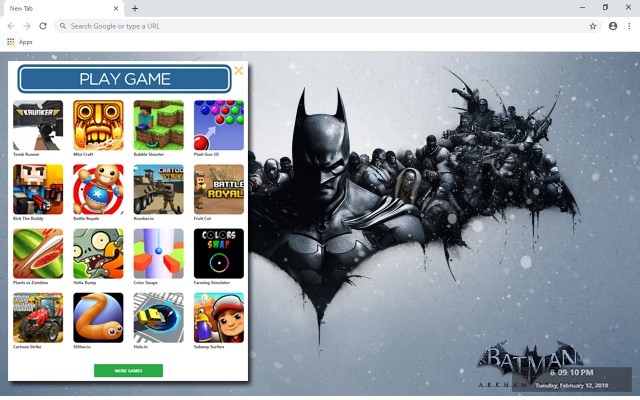Open a new tab with the plus button

point(135,8)
